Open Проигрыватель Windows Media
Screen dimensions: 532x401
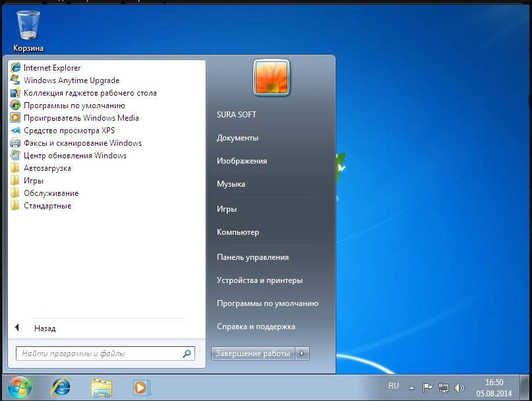(x=69, y=117)
